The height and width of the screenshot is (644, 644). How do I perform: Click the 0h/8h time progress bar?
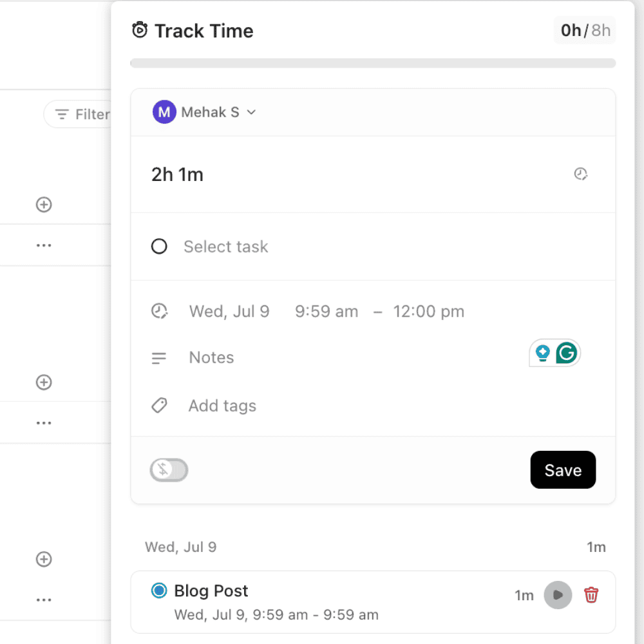(373, 63)
